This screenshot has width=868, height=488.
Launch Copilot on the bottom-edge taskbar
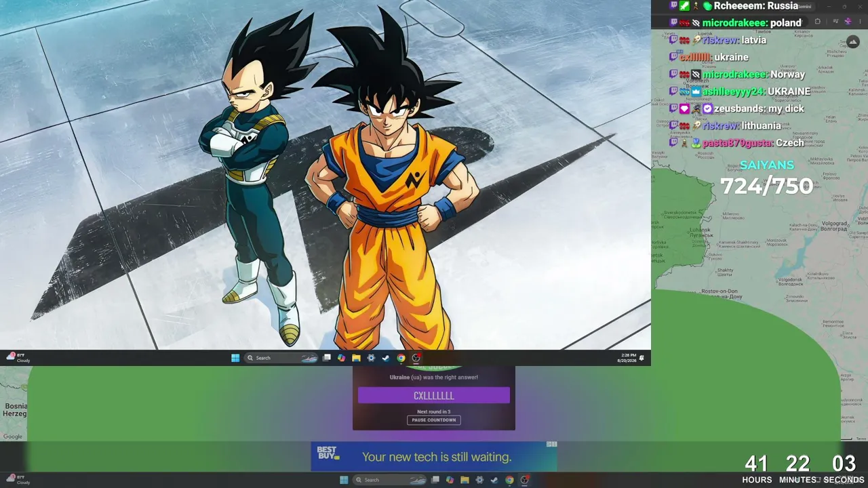(x=450, y=480)
